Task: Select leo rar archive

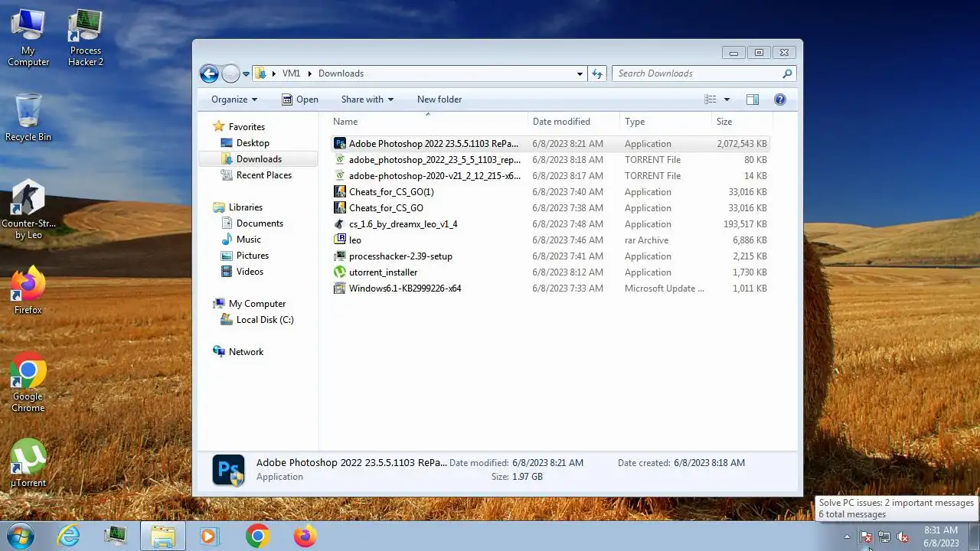Action: tap(550, 240)
